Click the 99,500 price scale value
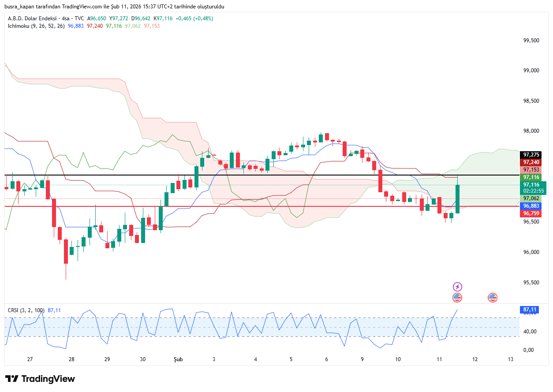Image resolution: width=553 pixels, height=392 pixels. point(531,40)
